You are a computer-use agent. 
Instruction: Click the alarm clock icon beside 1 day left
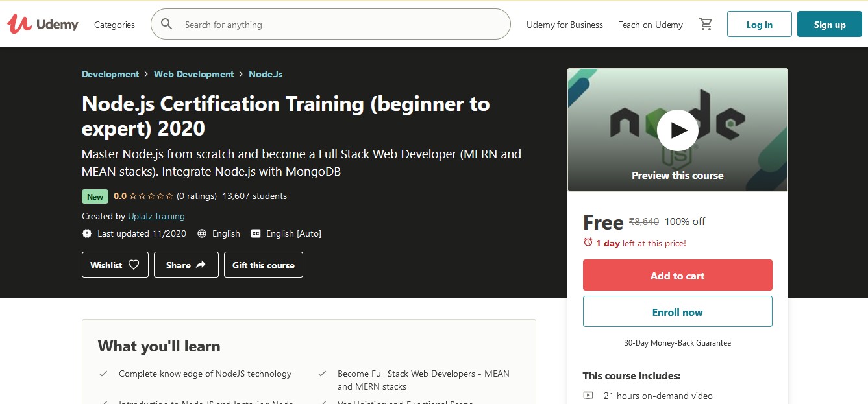[588, 243]
